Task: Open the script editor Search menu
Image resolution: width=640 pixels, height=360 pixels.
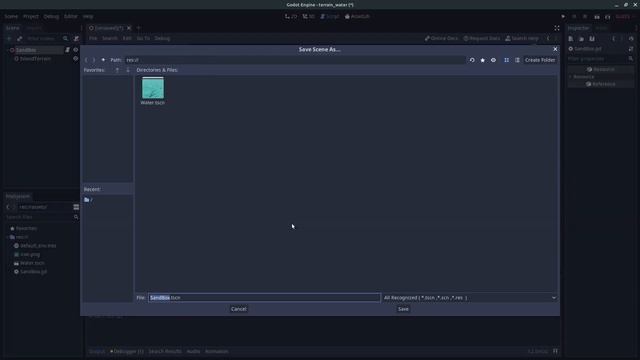Action: pos(109,38)
